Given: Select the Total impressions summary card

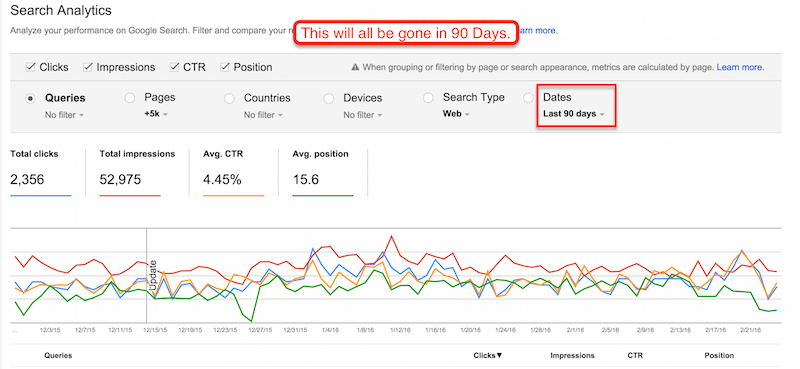Looking at the screenshot, I should pos(137,172).
